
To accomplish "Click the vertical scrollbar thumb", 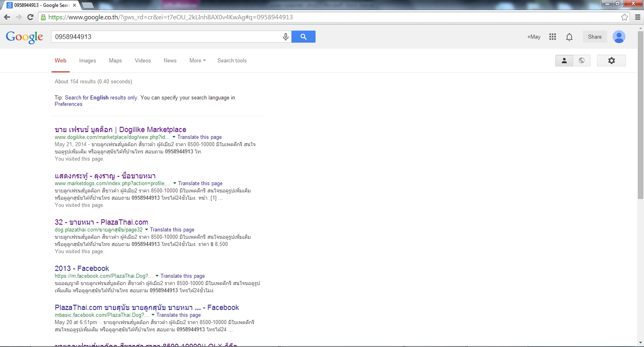I will point(640,115).
